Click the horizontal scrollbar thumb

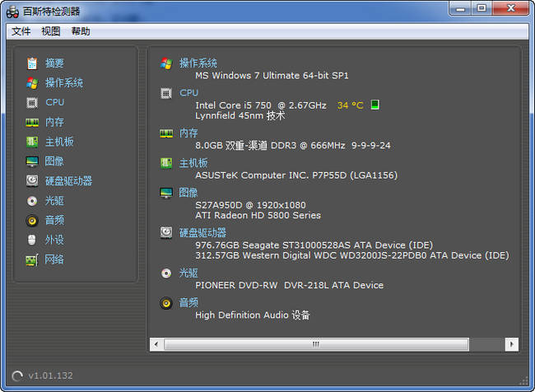pos(316,344)
